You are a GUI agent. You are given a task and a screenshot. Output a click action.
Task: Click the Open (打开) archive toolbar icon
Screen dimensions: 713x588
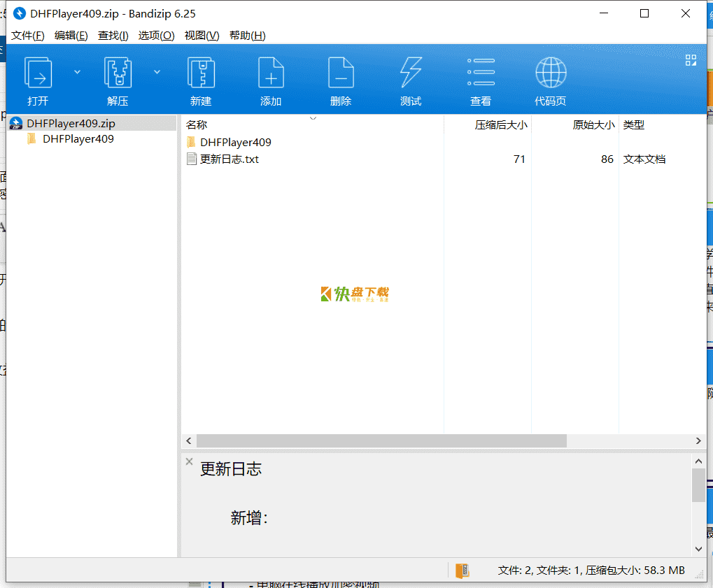(38, 73)
